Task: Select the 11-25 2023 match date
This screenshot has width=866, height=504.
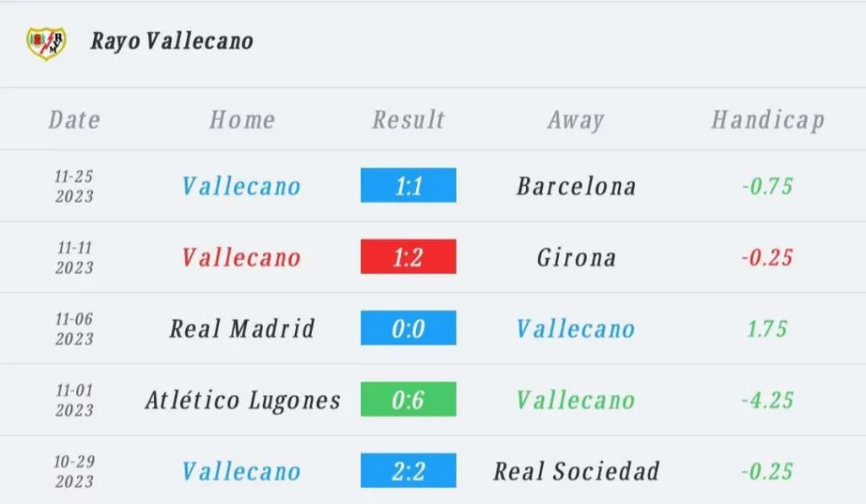Action: point(74,186)
